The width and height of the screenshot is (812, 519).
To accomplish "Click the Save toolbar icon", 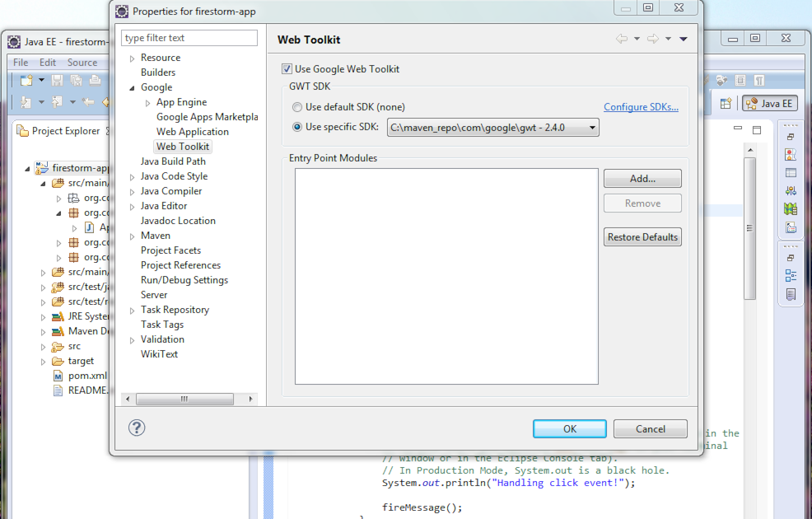I will (58, 80).
